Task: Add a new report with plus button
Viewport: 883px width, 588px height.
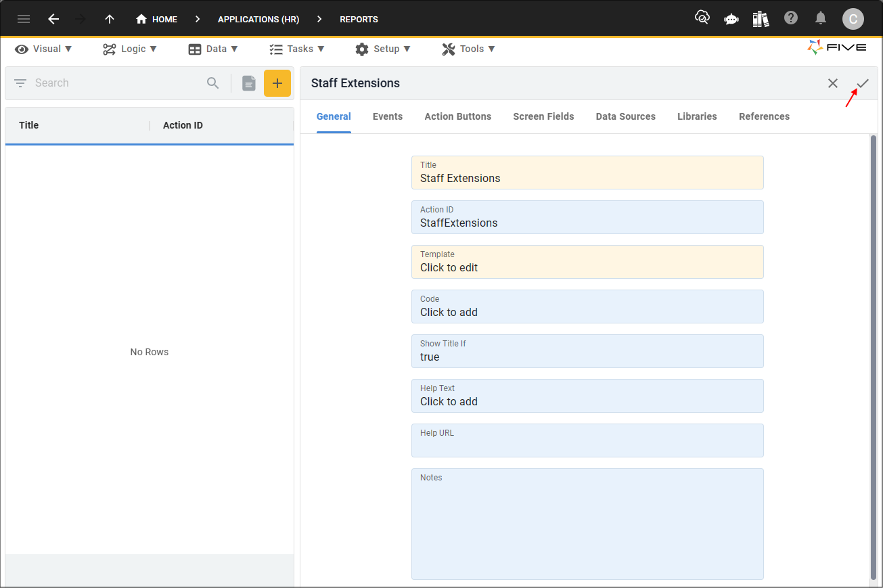Action: (277, 83)
